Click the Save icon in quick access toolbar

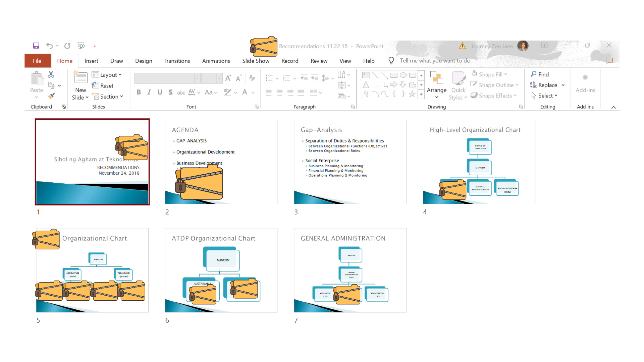click(x=36, y=46)
